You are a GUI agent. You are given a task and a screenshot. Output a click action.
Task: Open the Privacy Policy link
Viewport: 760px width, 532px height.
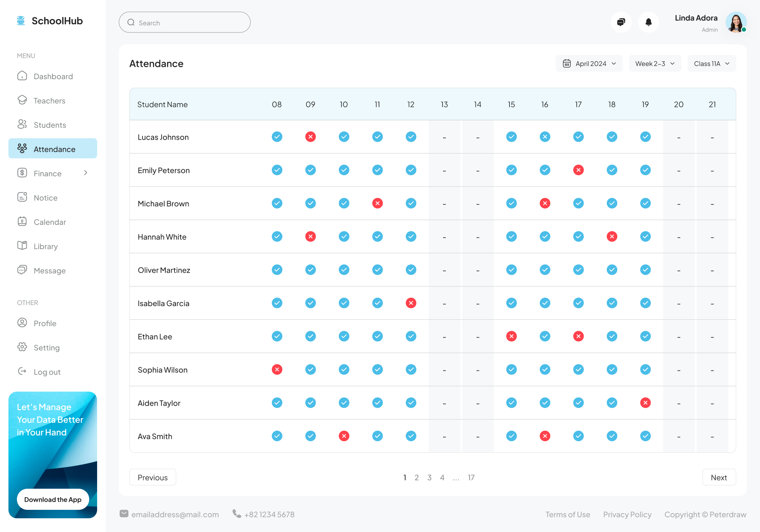(x=627, y=514)
